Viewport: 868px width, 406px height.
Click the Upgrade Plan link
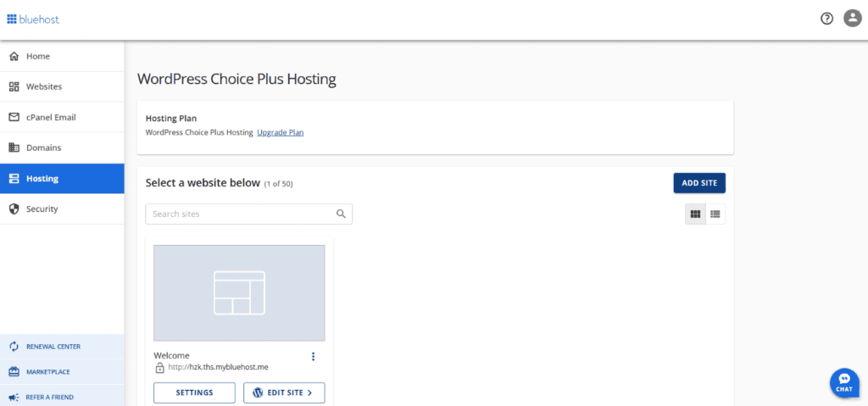point(280,132)
